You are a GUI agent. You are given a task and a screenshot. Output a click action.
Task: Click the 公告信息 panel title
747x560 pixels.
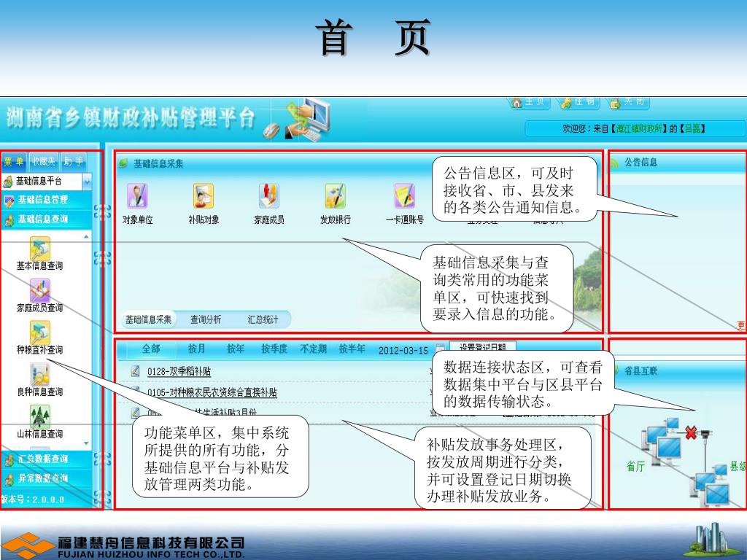coord(640,163)
